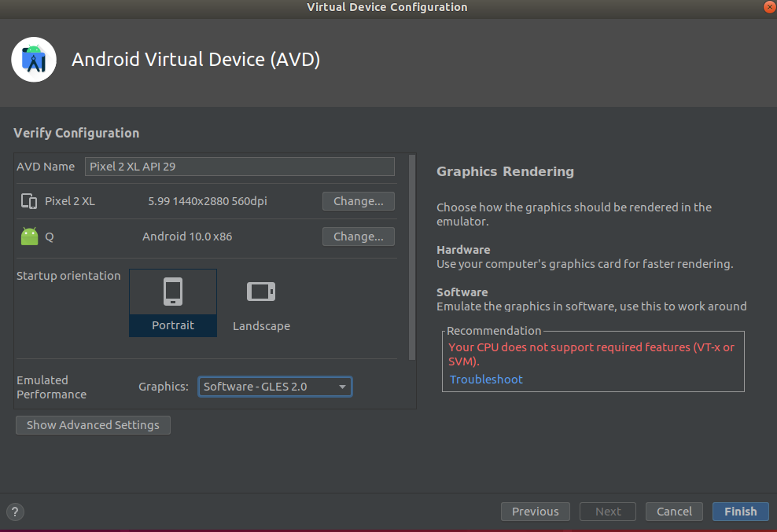Click the Android Studio logo icon
Screen dimensions: 777x532
tap(34, 60)
